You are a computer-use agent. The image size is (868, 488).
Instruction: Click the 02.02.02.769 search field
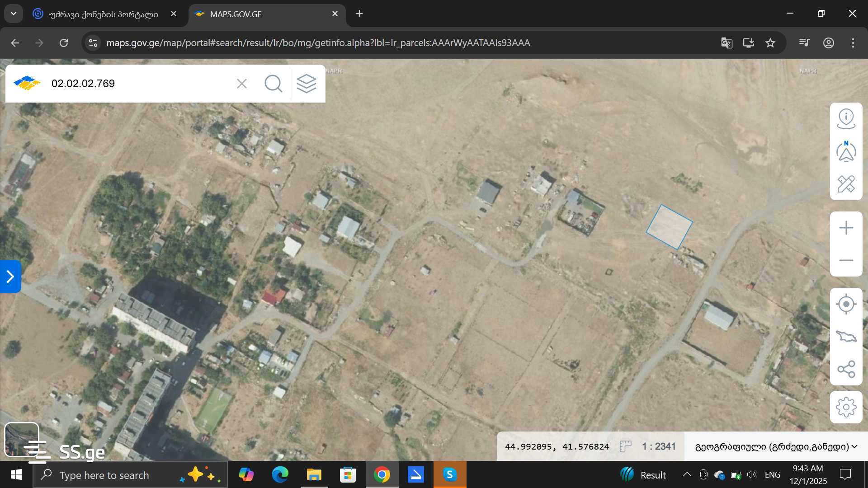click(x=136, y=84)
